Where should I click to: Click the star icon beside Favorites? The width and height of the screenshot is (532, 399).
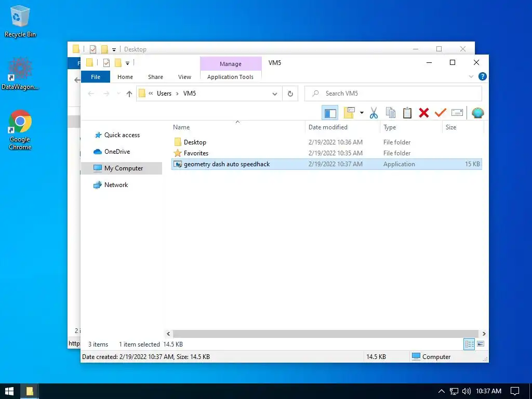click(x=178, y=153)
